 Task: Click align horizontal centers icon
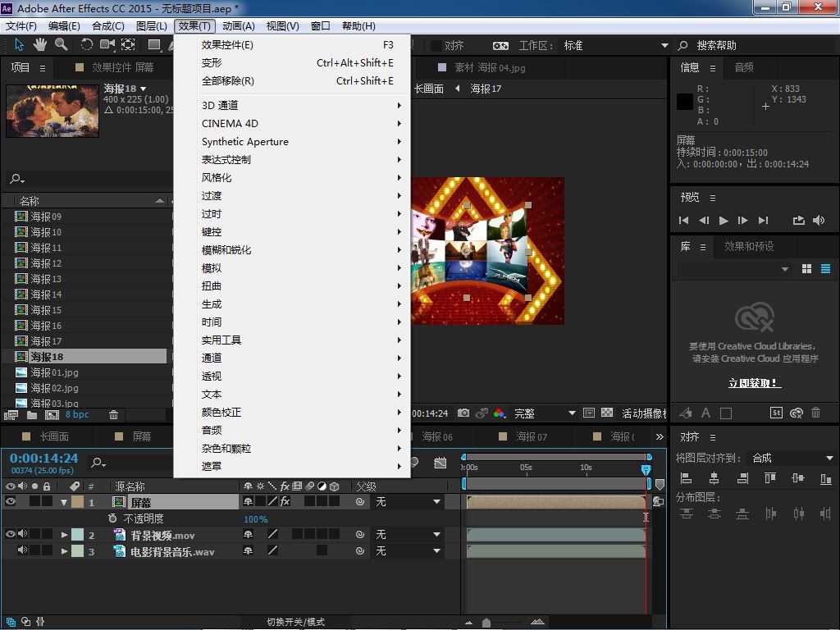point(714,478)
